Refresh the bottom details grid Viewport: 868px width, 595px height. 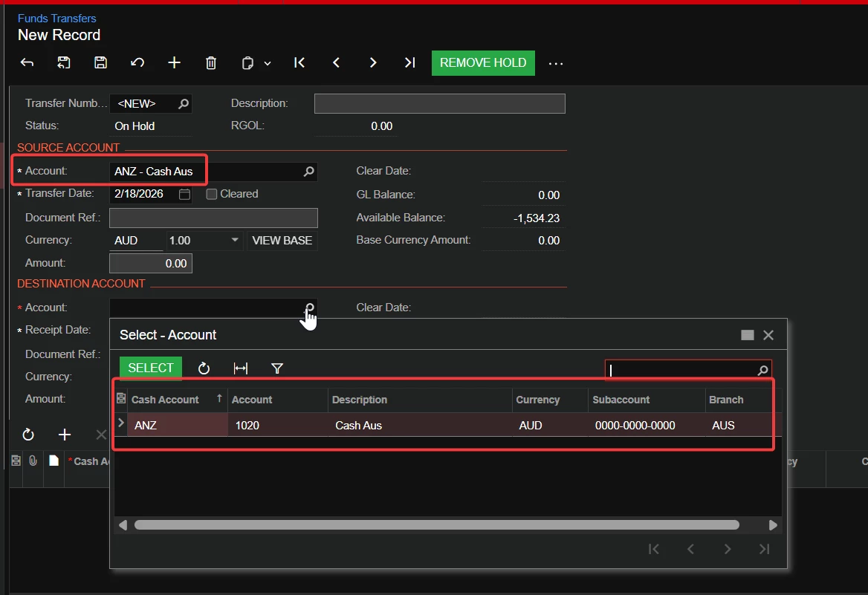[28, 435]
